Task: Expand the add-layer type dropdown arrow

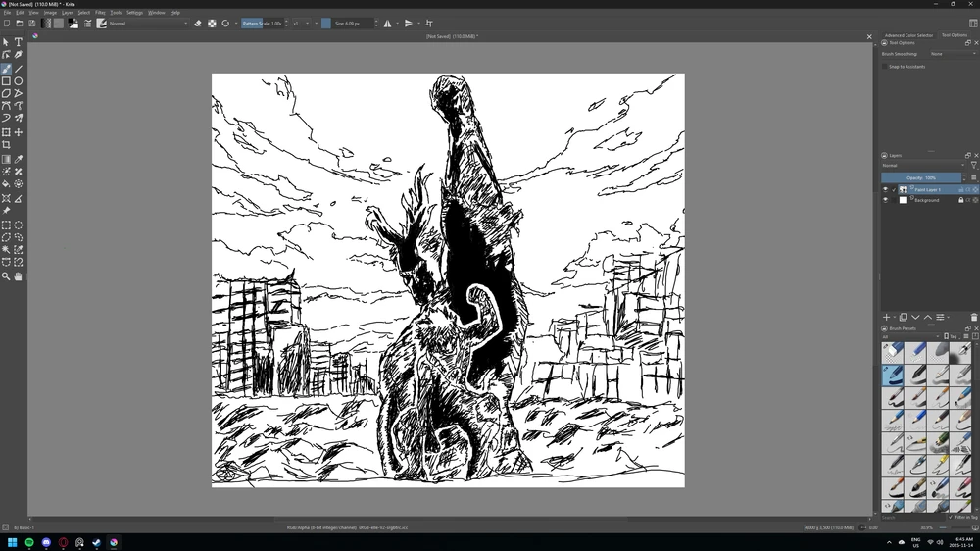Action: [895, 318]
